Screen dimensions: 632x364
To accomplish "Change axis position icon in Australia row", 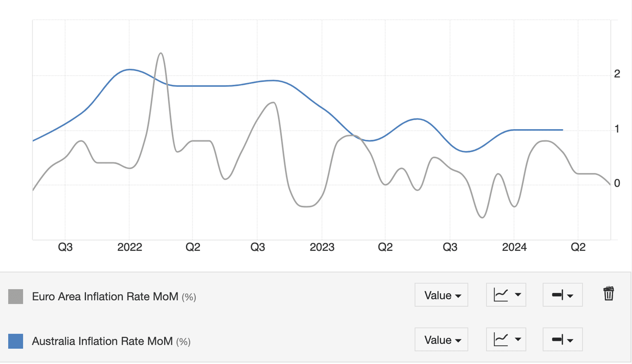I will pyautogui.click(x=562, y=340).
